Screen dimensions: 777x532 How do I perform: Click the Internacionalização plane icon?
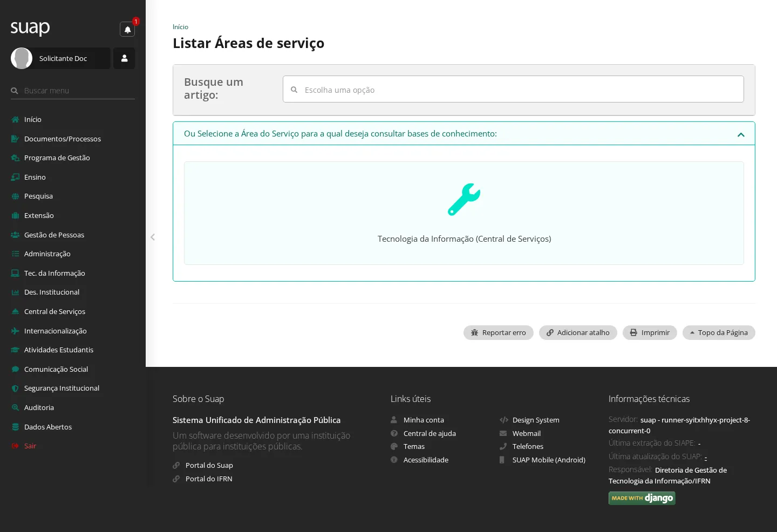click(x=15, y=331)
